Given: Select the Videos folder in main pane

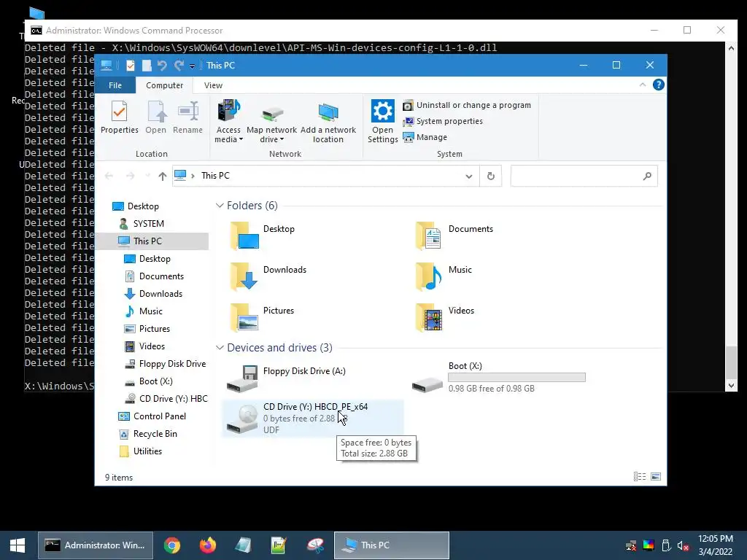Looking at the screenshot, I should click(446, 317).
